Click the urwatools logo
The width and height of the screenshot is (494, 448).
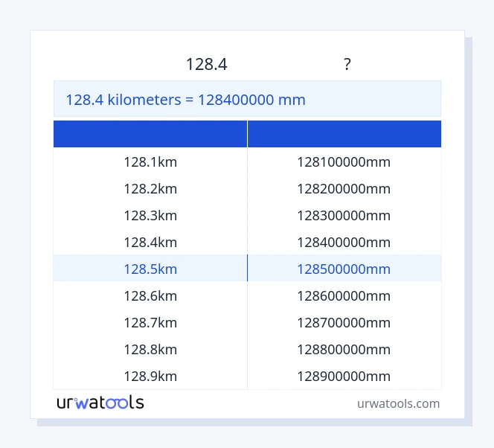click(x=100, y=403)
